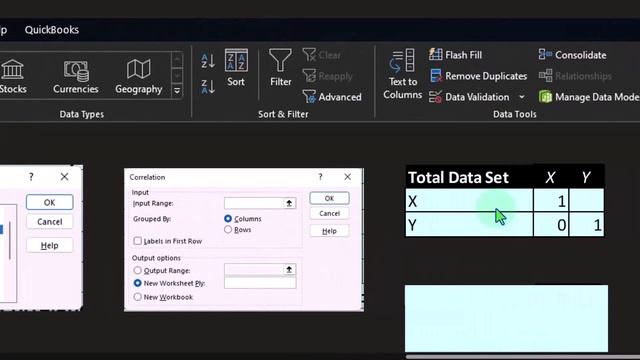Click OK in the Correlation dialog

click(329, 198)
